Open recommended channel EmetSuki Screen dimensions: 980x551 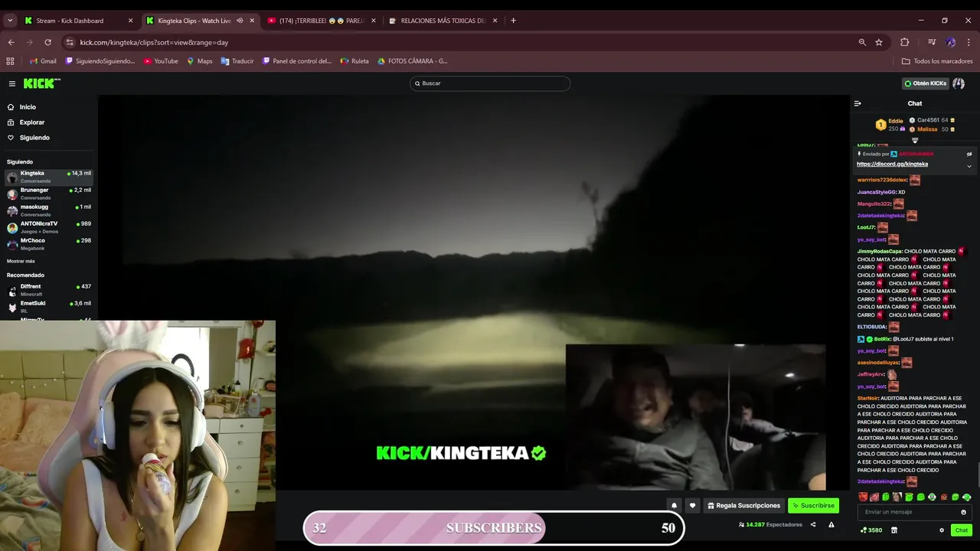(x=49, y=307)
